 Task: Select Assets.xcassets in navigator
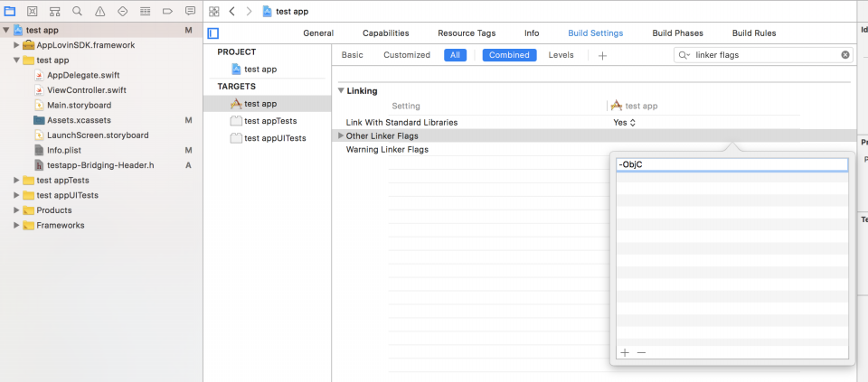coord(79,120)
